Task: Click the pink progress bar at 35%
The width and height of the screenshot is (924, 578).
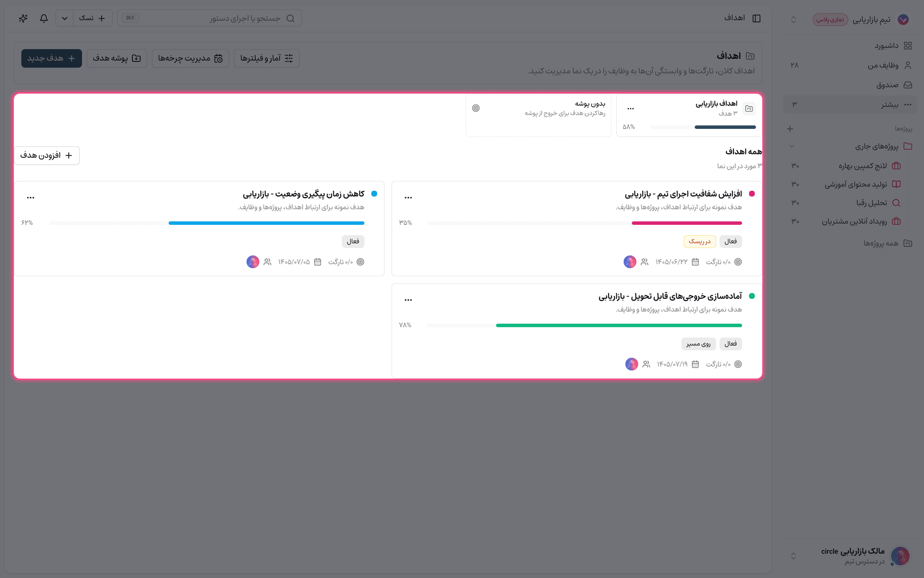Action: click(687, 223)
